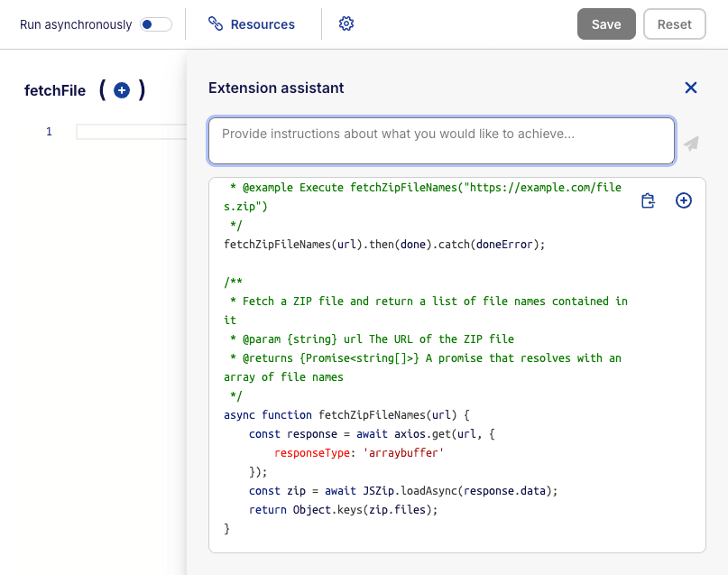Click the chain icon beside Resources
This screenshot has height=575, width=728.
(x=216, y=24)
